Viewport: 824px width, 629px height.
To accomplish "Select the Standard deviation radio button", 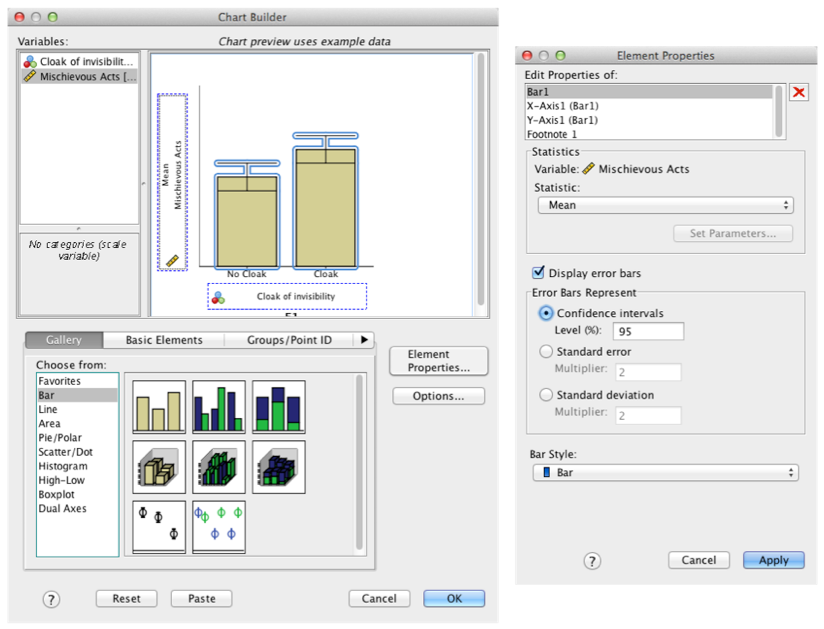I will [546, 395].
